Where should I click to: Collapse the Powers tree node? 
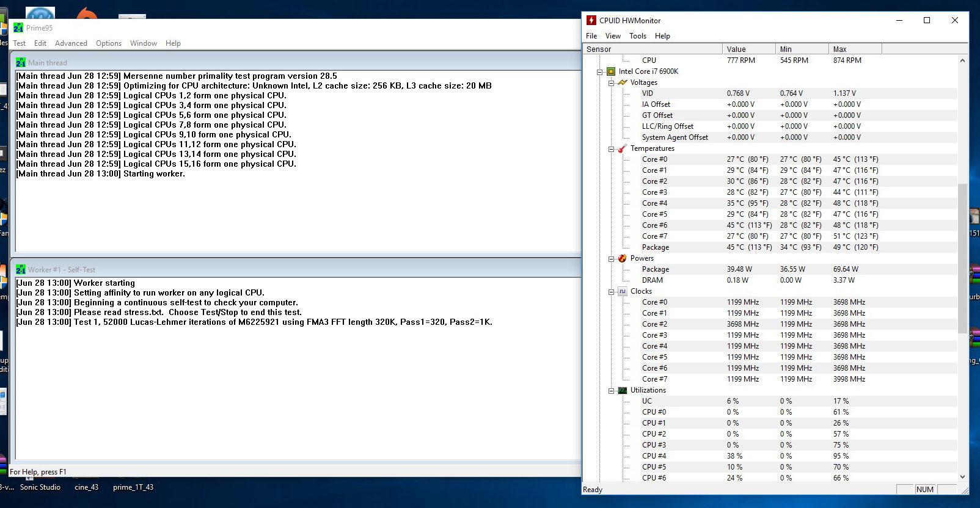click(x=611, y=258)
